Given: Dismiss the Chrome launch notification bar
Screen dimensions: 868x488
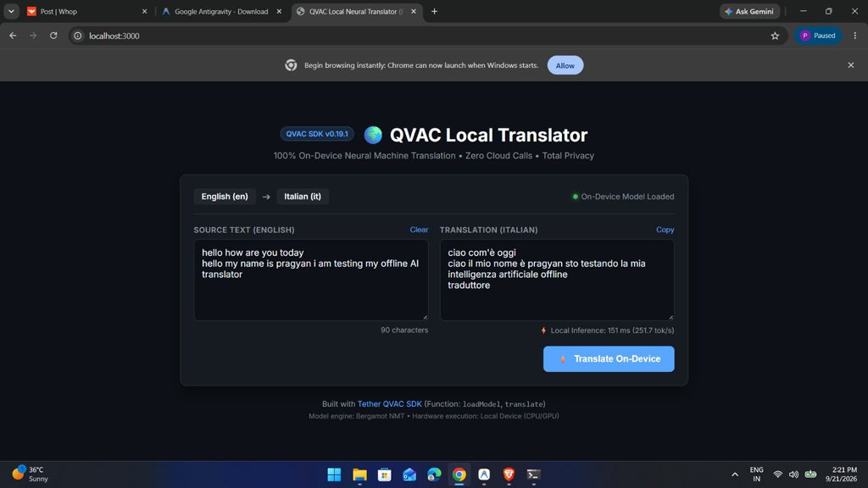Looking at the screenshot, I should pyautogui.click(x=851, y=65).
